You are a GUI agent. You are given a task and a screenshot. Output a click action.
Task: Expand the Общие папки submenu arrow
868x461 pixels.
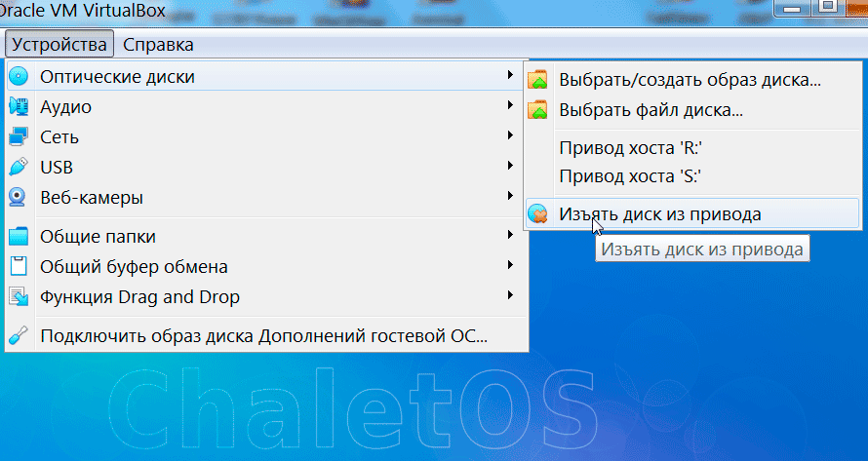coord(510,236)
